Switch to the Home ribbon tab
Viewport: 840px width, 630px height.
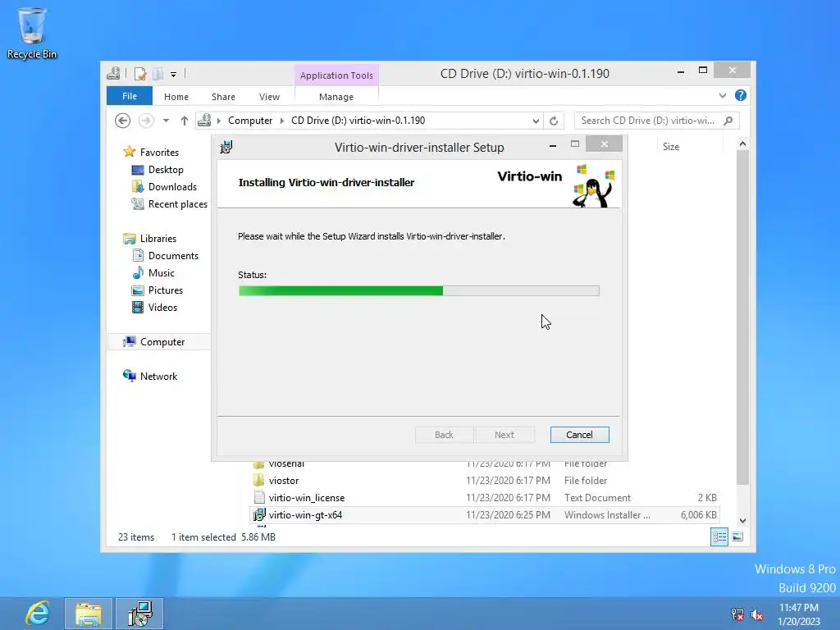click(176, 97)
